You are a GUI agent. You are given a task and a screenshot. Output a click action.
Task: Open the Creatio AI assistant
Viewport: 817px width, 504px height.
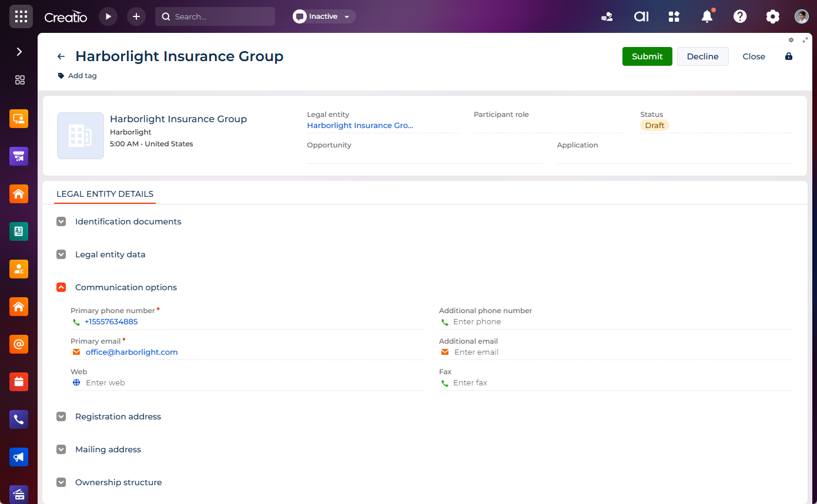click(x=641, y=16)
